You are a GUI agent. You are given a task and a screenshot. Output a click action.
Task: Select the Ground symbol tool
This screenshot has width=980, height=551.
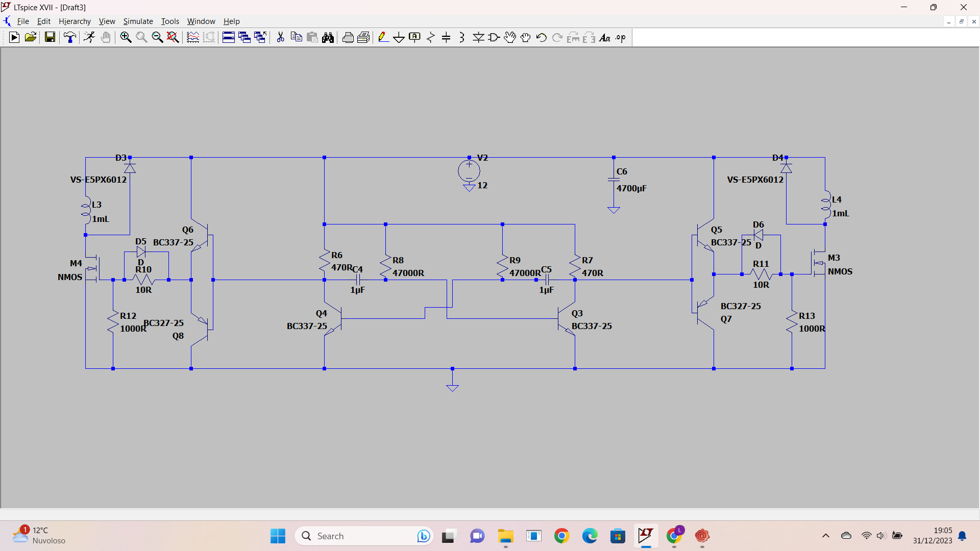(x=399, y=37)
